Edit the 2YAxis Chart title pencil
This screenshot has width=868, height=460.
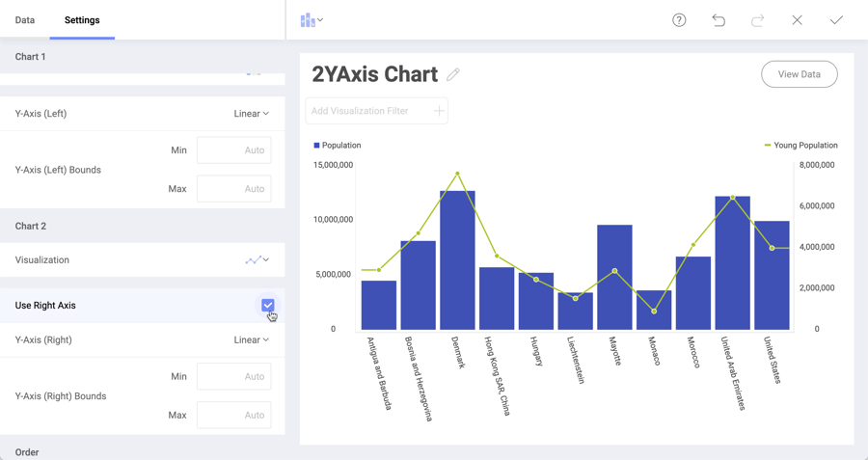[x=453, y=74]
